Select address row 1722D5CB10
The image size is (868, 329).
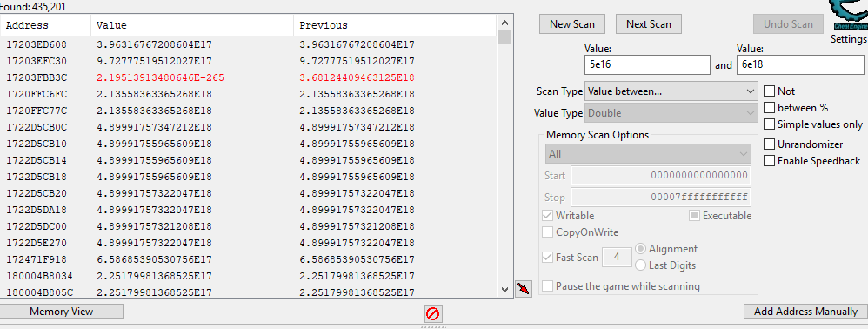pos(248,144)
